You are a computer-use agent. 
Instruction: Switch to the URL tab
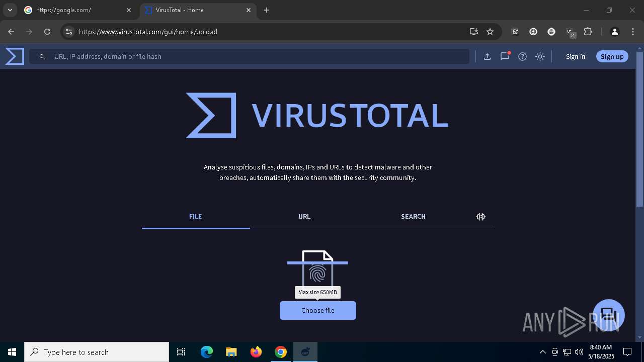pyautogui.click(x=304, y=217)
